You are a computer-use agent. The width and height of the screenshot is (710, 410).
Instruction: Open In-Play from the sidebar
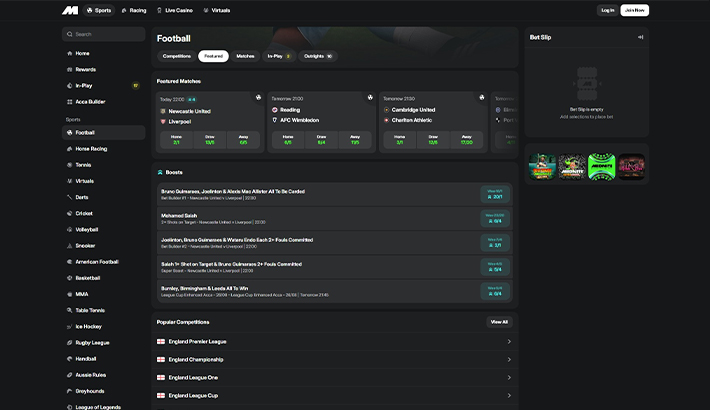[x=104, y=86]
